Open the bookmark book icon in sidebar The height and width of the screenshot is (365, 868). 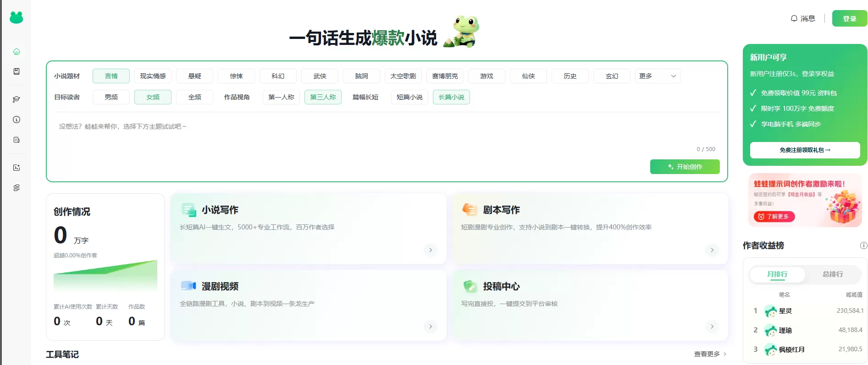17,71
